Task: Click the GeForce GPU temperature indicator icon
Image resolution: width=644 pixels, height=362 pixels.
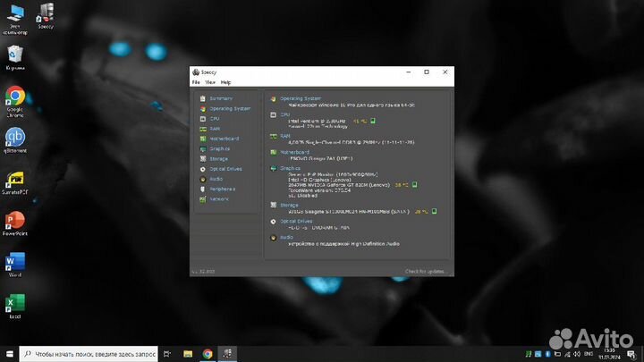Action: 414,185
